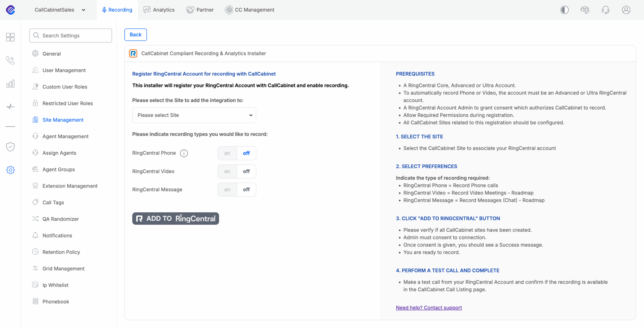Click 'Register RingCentral Account for recording' heading

click(x=204, y=74)
